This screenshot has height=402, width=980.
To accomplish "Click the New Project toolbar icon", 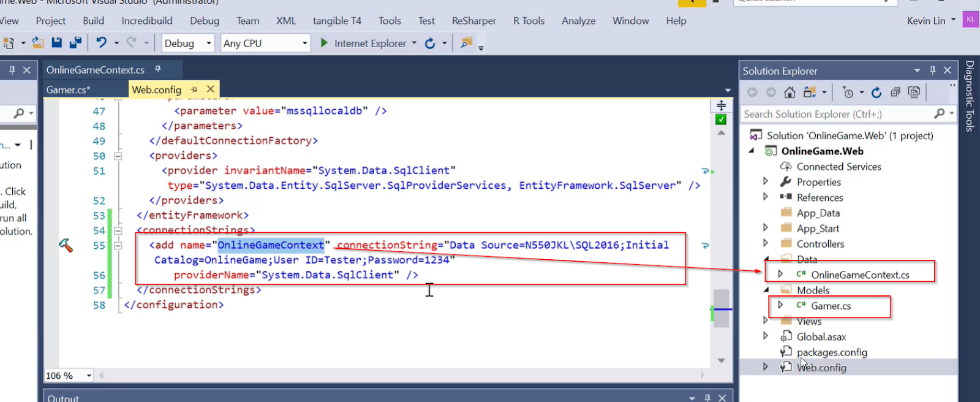I will [9, 43].
